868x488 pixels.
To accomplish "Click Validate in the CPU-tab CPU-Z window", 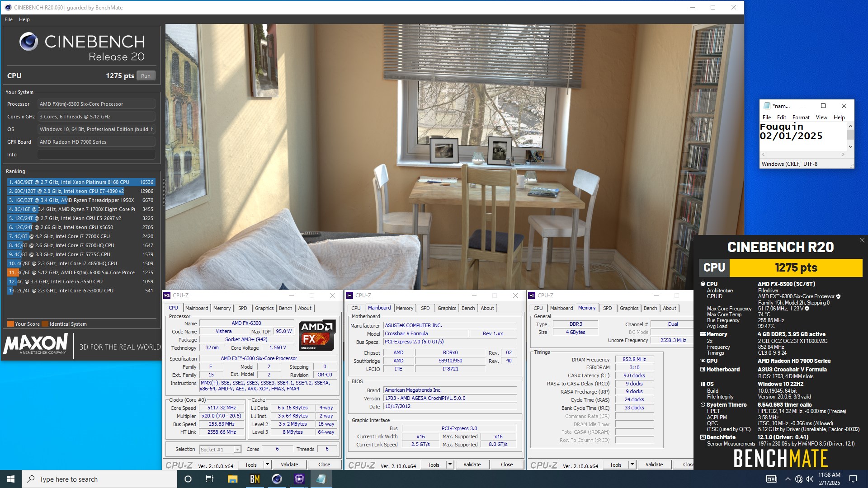I will pos(289,465).
